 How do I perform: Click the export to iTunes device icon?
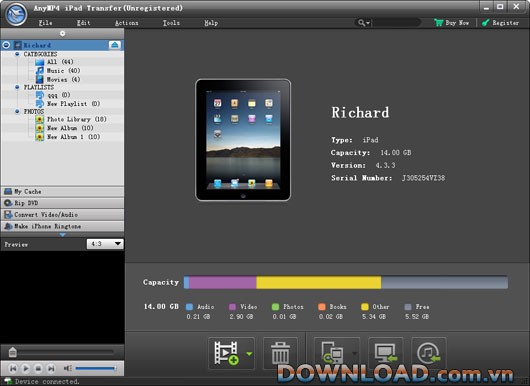click(x=332, y=353)
